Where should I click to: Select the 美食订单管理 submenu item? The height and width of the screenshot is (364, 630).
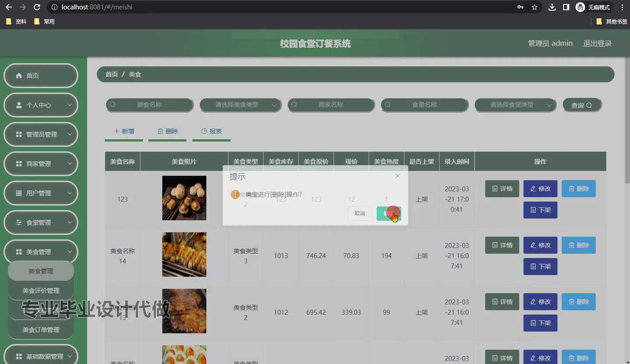click(41, 329)
